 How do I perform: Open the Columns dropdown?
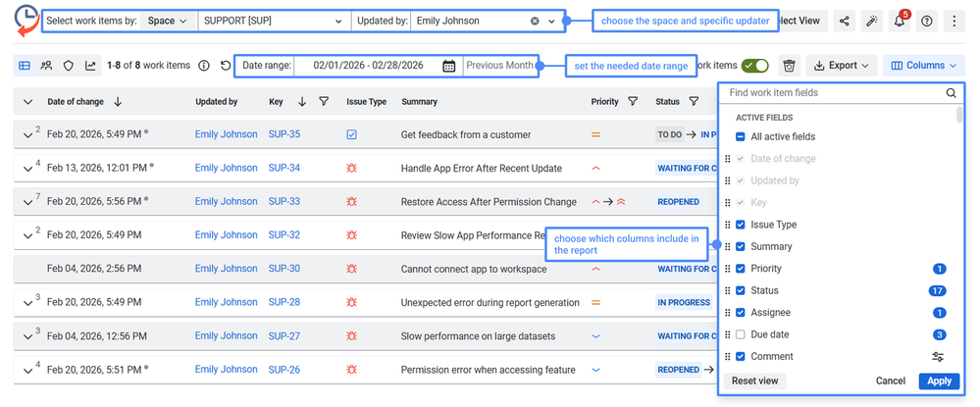click(924, 65)
